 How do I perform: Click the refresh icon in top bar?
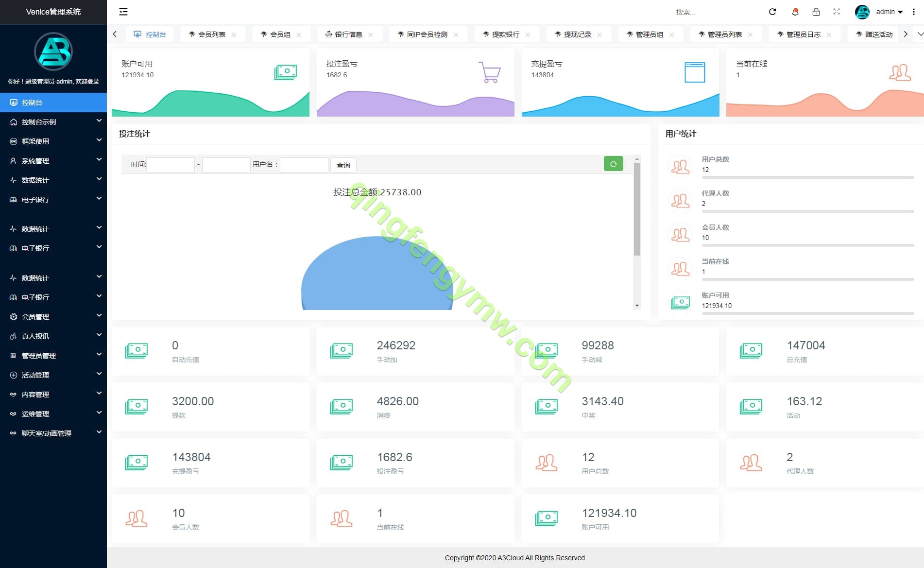(x=772, y=12)
